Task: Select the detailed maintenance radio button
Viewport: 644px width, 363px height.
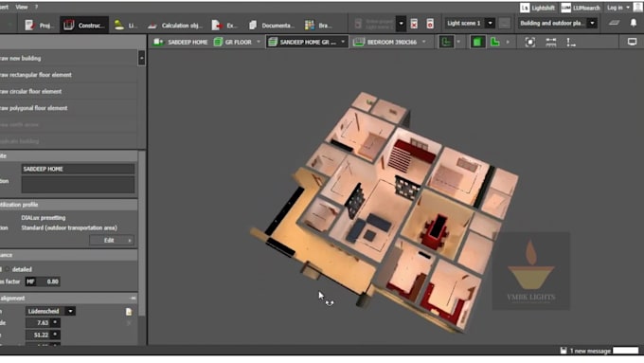Action: point(8,270)
